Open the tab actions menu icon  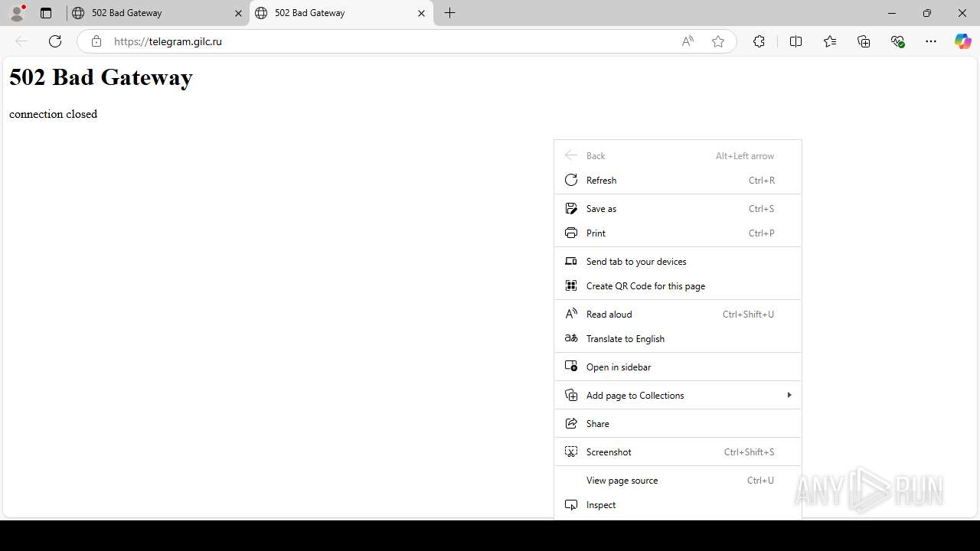pos(46,13)
